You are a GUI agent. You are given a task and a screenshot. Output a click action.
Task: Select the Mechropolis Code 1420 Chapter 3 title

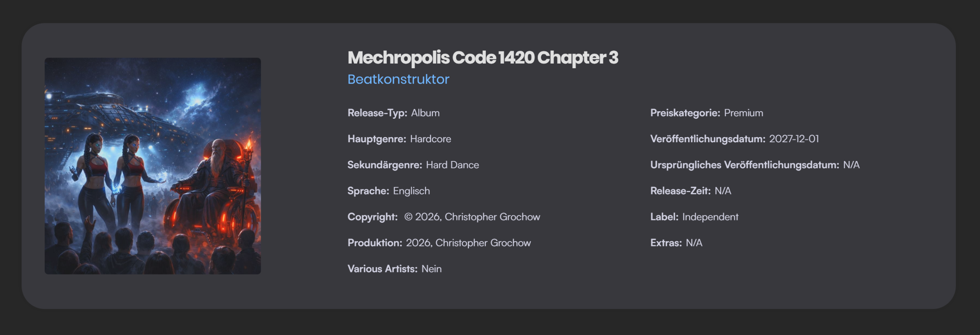(482, 58)
